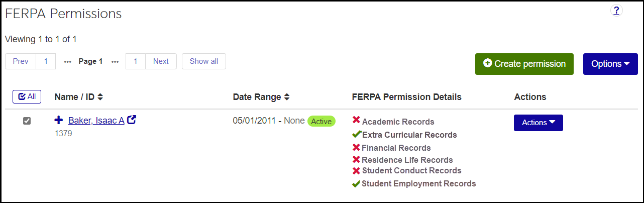The height and width of the screenshot is (203, 644).
Task: Click the Show all pagination button
Action: (203, 61)
